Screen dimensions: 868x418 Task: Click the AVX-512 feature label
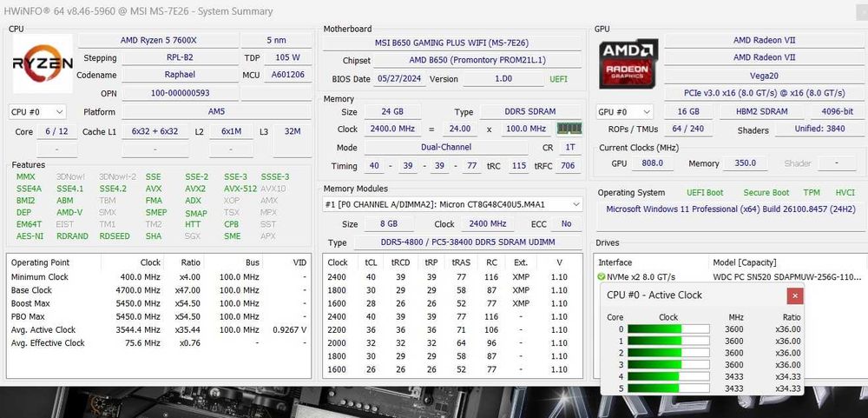coord(240,189)
